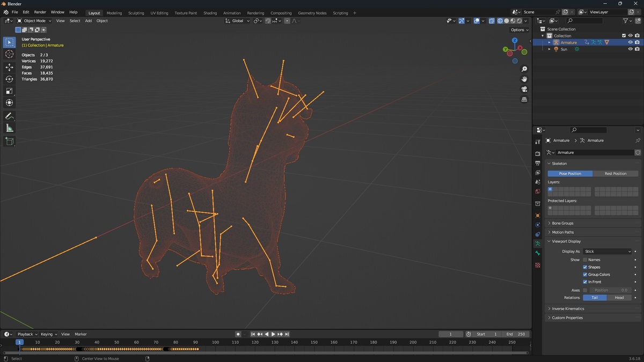Activate the Measure tool

9,128
